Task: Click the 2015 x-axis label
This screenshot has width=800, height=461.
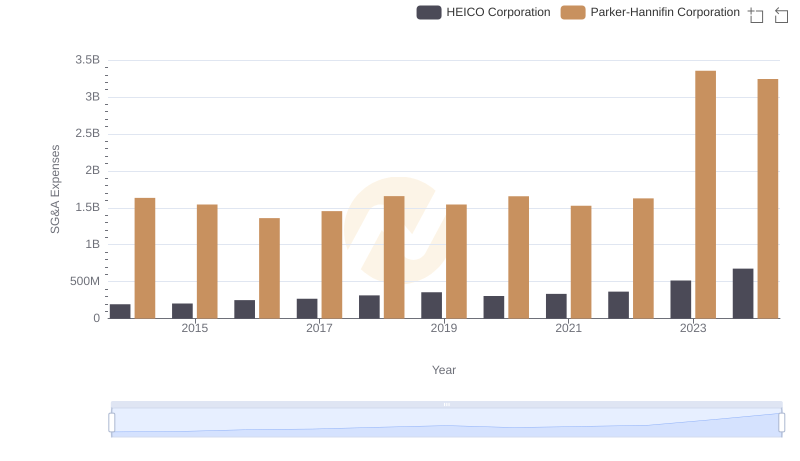Action: [194, 328]
